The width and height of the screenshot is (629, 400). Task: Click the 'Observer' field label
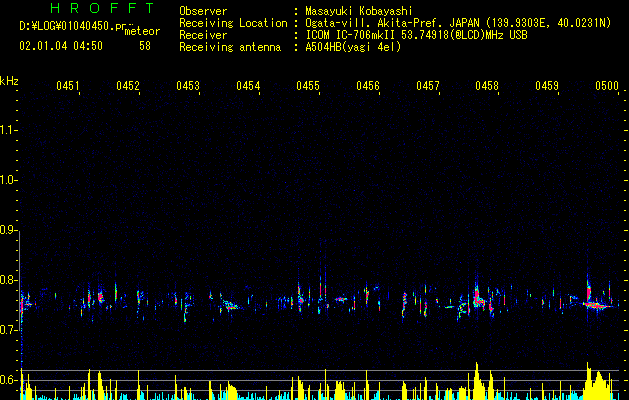(203, 11)
